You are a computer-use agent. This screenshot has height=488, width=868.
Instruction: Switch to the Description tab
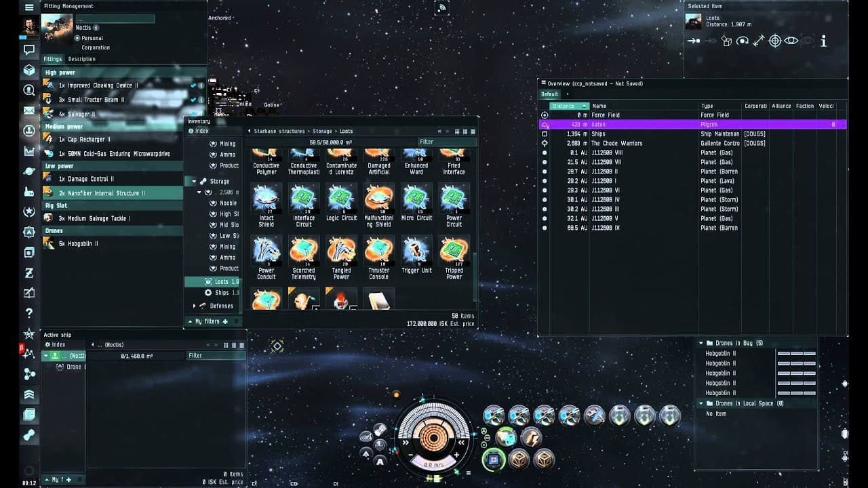click(x=81, y=59)
